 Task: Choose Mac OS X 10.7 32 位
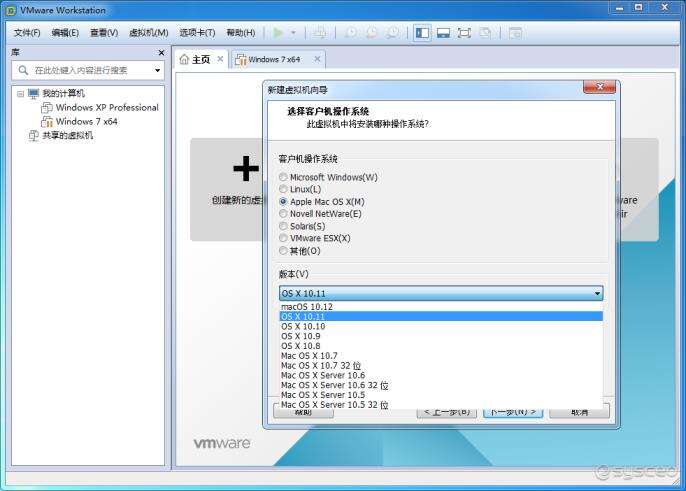(441, 365)
